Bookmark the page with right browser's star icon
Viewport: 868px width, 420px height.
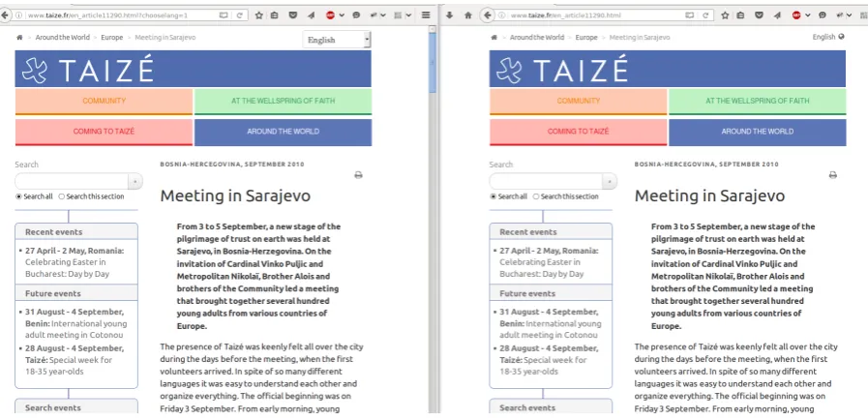pyautogui.click(x=725, y=15)
